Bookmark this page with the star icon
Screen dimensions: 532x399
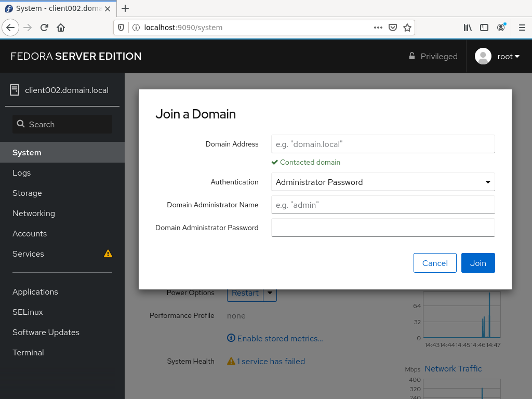click(407, 28)
